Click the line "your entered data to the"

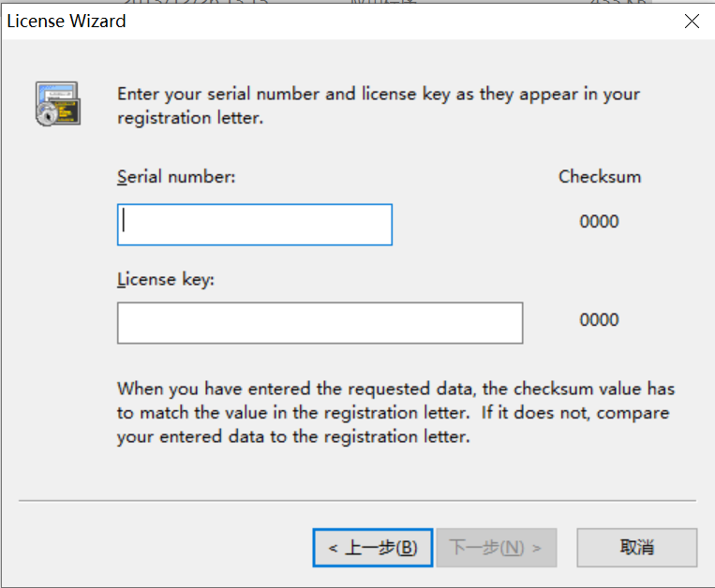point(292,437)
